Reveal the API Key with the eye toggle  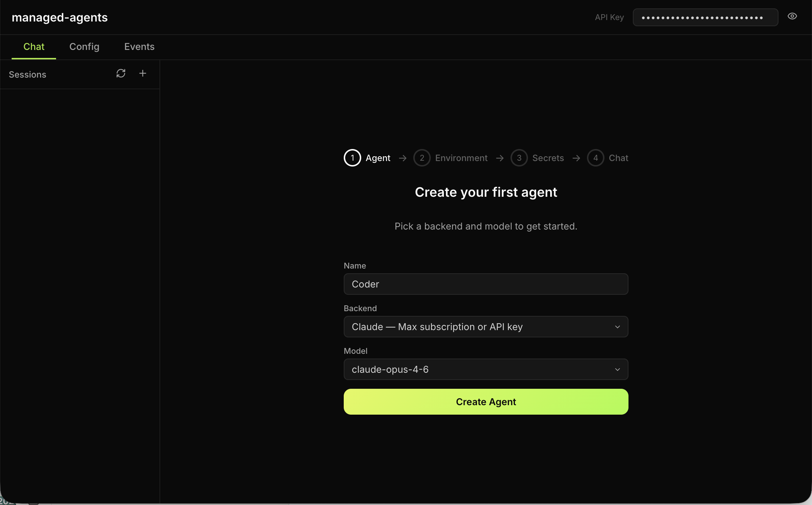pos(792,16)
